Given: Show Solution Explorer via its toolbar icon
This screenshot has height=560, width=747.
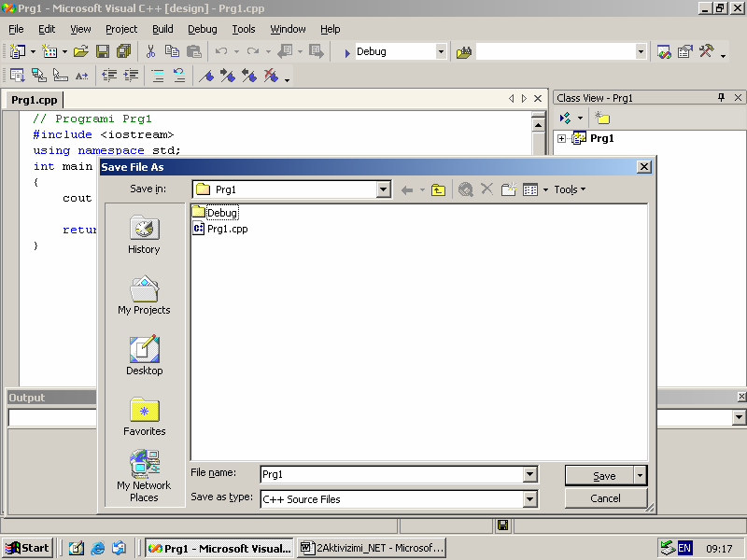Looking at the screenshot, I should pos(664,51).
